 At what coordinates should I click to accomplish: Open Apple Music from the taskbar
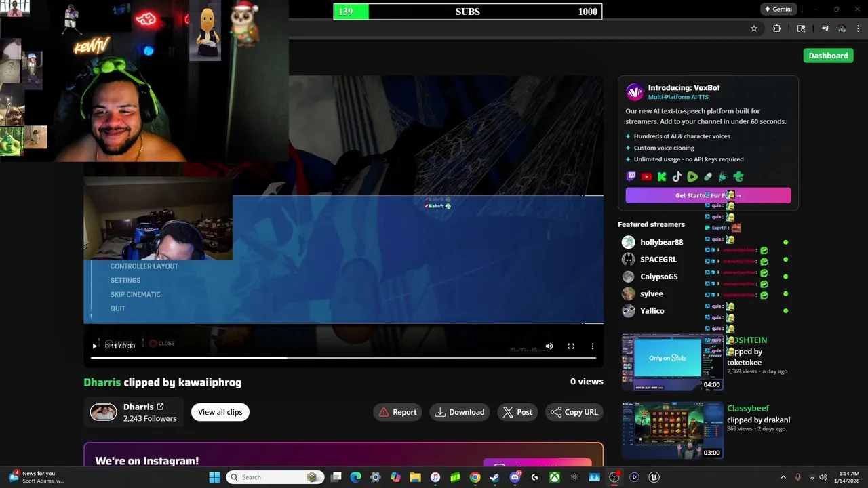point(435,477)
